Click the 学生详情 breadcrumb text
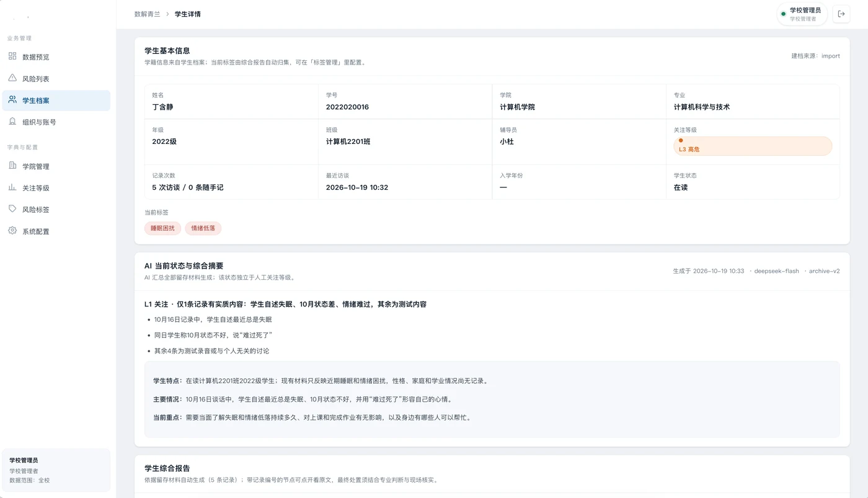868x498 pixels. tap(188, 14)
